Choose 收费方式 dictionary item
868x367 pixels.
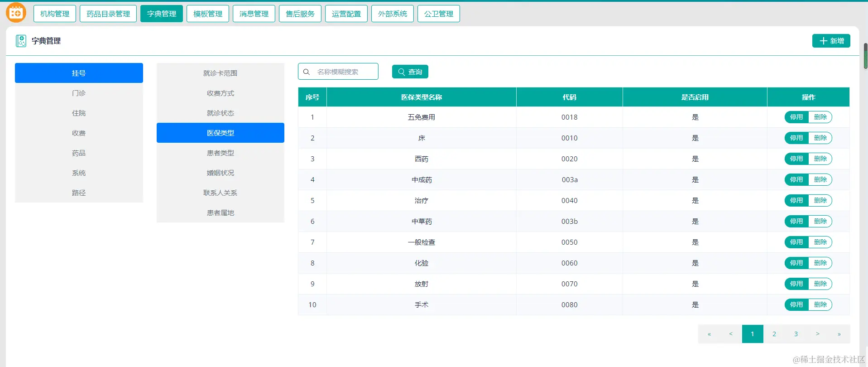[221, 93]
